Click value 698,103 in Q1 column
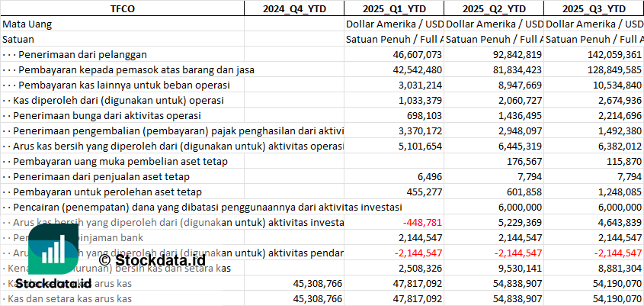 (424, 115)
